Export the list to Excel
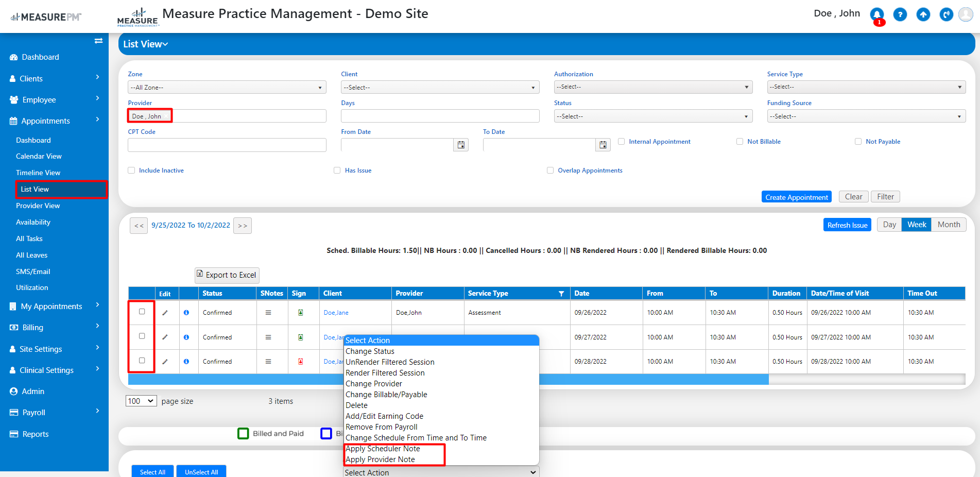Screen dimensions: 980x477 coord(227,275)
